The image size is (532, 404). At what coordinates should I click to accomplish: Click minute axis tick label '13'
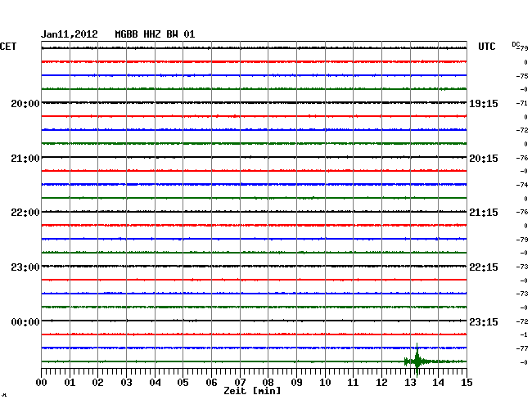pos(410,383)
